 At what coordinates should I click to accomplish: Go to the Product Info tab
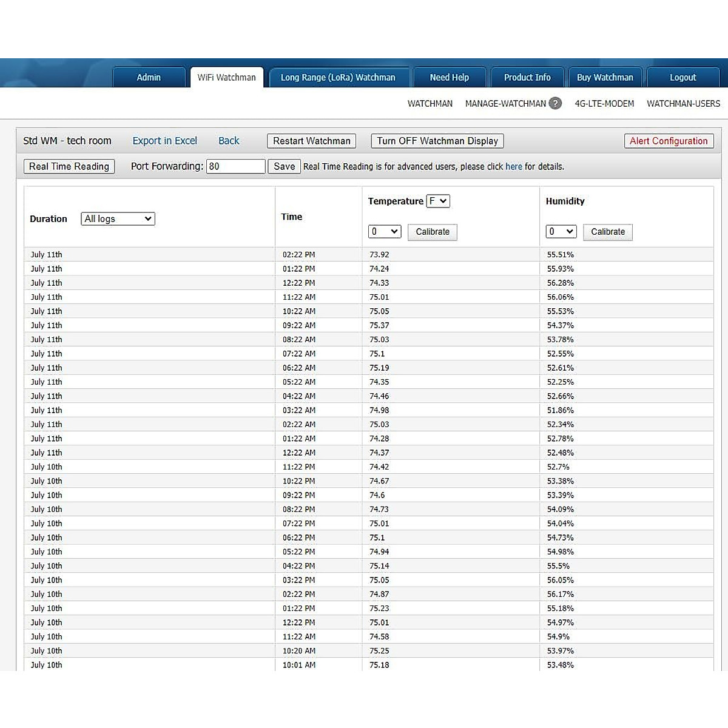pos(527,78)
